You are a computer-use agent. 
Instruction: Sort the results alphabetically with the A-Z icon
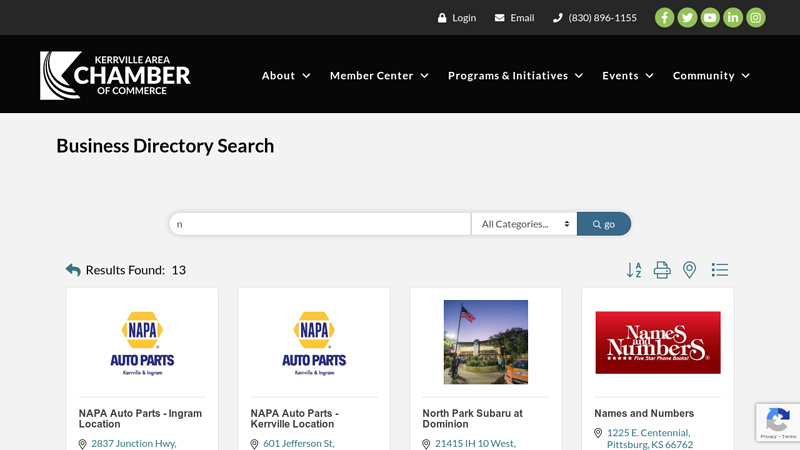[634, 270]
